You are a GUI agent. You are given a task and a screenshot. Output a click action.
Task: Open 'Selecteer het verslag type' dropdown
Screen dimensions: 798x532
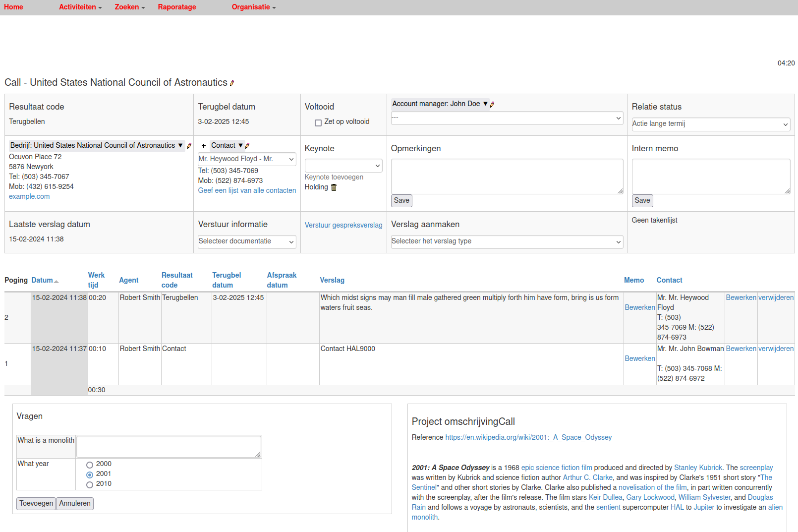click(506, 241)
